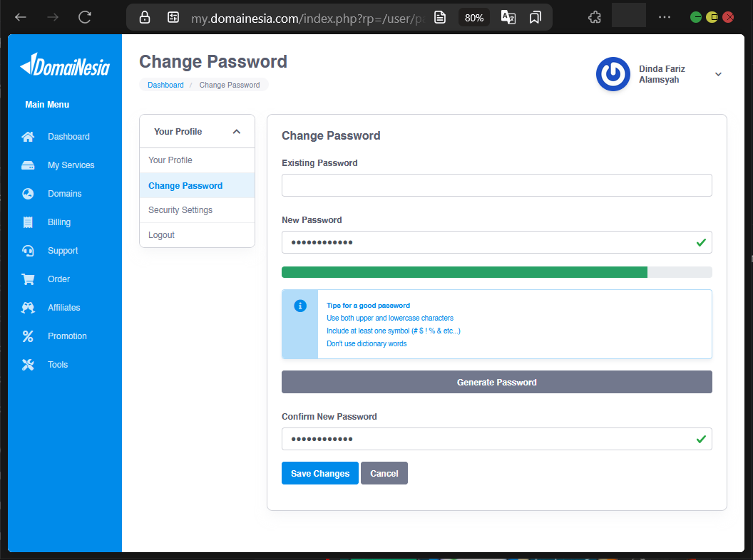Image resolution: width=753 pixels, height=560 pixels.
Task: Click the Affiliates icon in sidebar
Action: [x=28, y=308]
